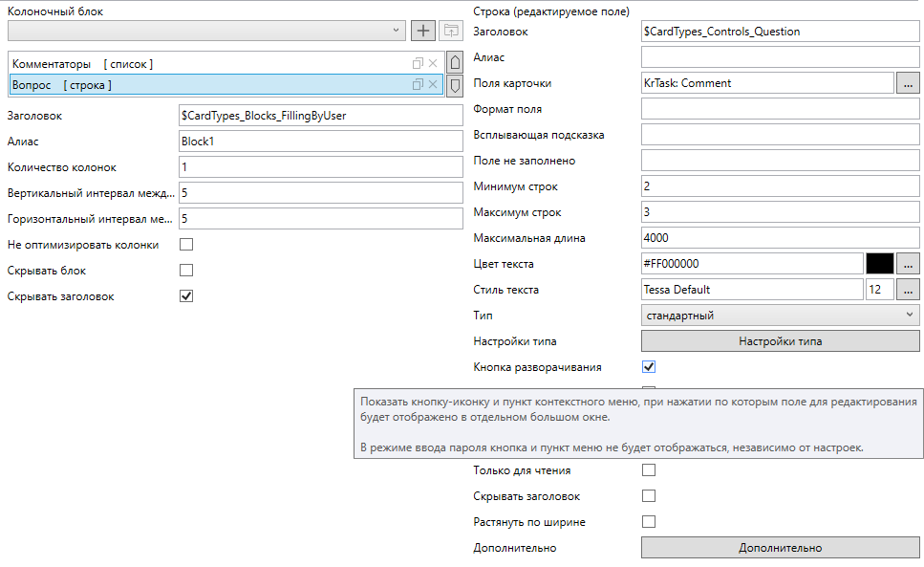Click the black text color swatch
Viewport: 924px width, 567px height.
tap(880, 264)
